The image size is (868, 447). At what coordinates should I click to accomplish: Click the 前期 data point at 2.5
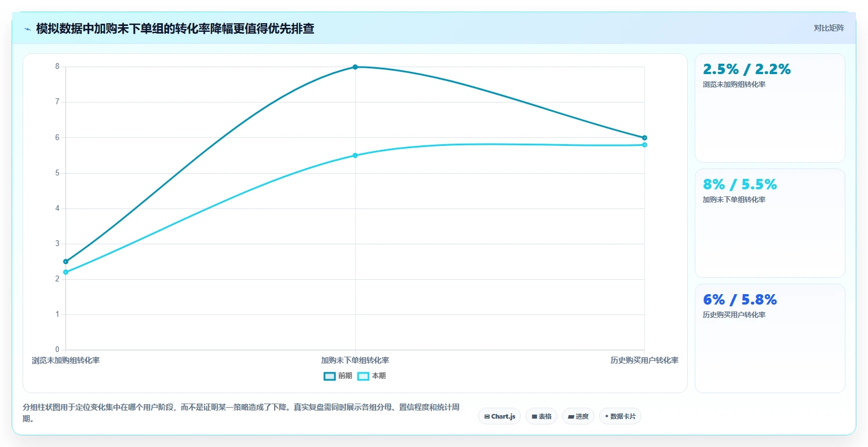pyautogui.click(x=65, y=262)
